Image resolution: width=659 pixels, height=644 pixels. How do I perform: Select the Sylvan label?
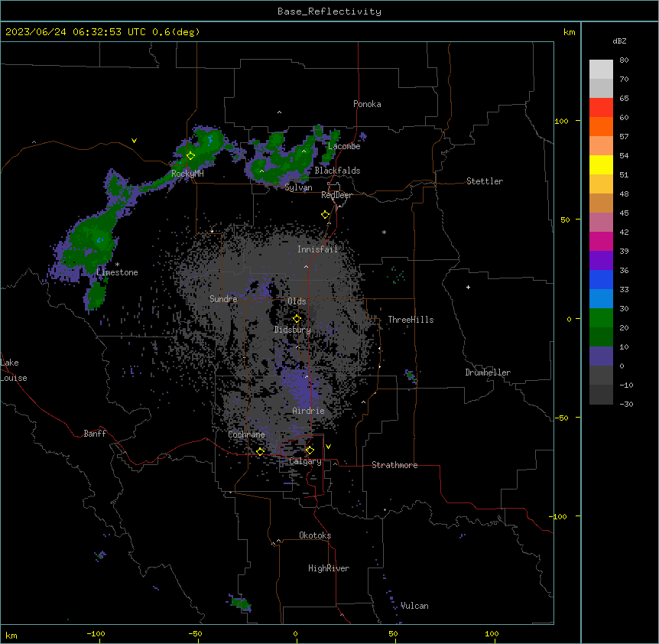point(298,187)
